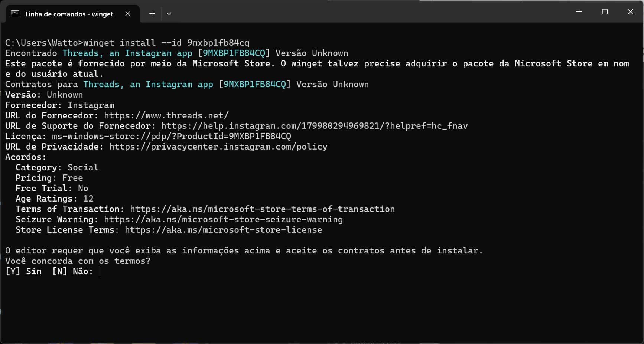Image resolution: width=644 pixels, height=344 pixels.
Task: Open the microsoft-store-terms-of-transaction link
Action: tap(262, 209)
